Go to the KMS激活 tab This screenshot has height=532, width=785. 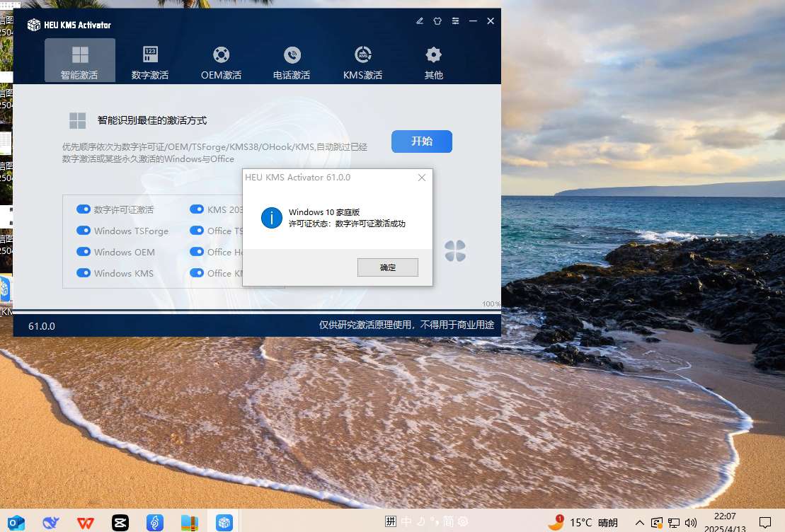tap(363, 61)
